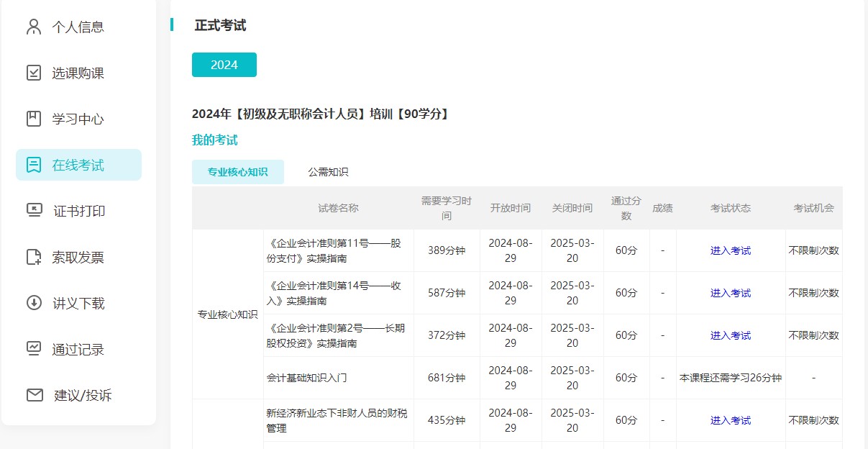Switch to the 公需知识 tab

[328, 172]
